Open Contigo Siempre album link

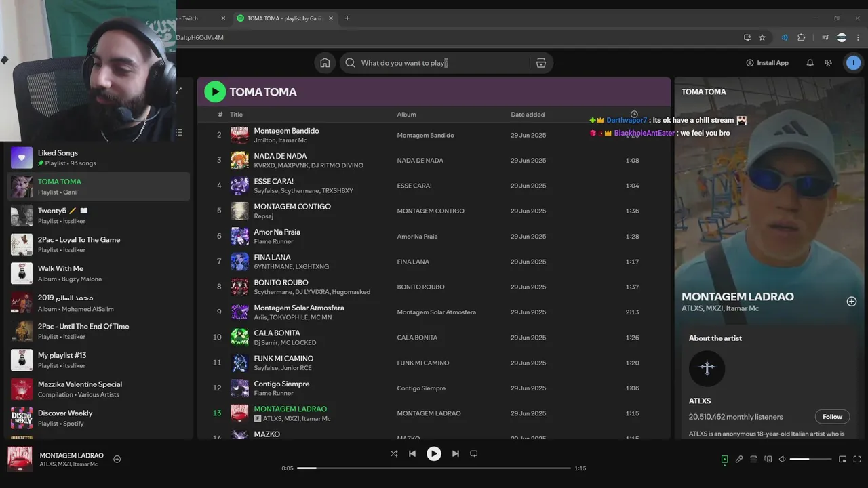(421, 388)
